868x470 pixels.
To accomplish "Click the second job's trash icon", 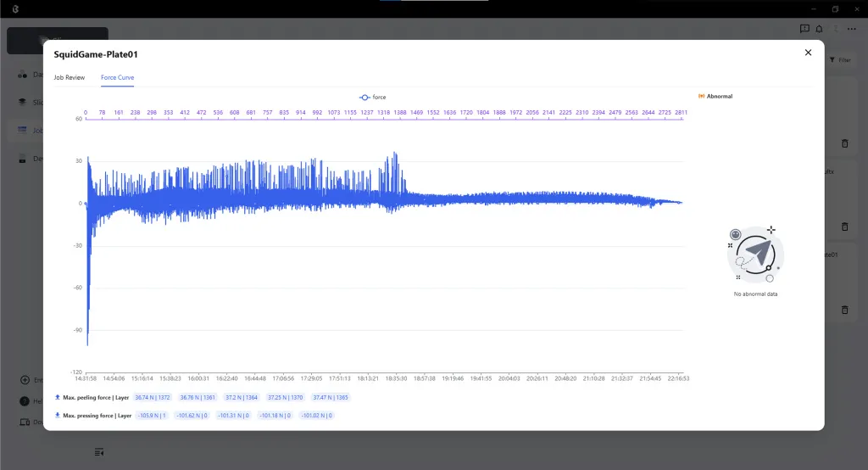I will [x=844, y=227].
